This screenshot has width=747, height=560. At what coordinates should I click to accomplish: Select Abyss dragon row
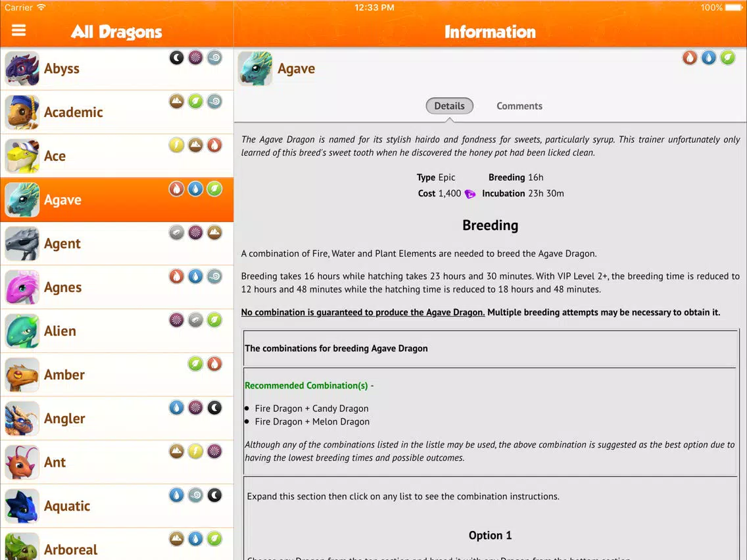pos(117,68)
